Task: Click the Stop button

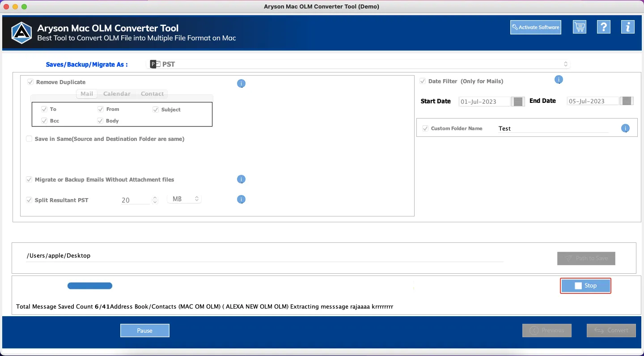Action: (x=586, y=286)
